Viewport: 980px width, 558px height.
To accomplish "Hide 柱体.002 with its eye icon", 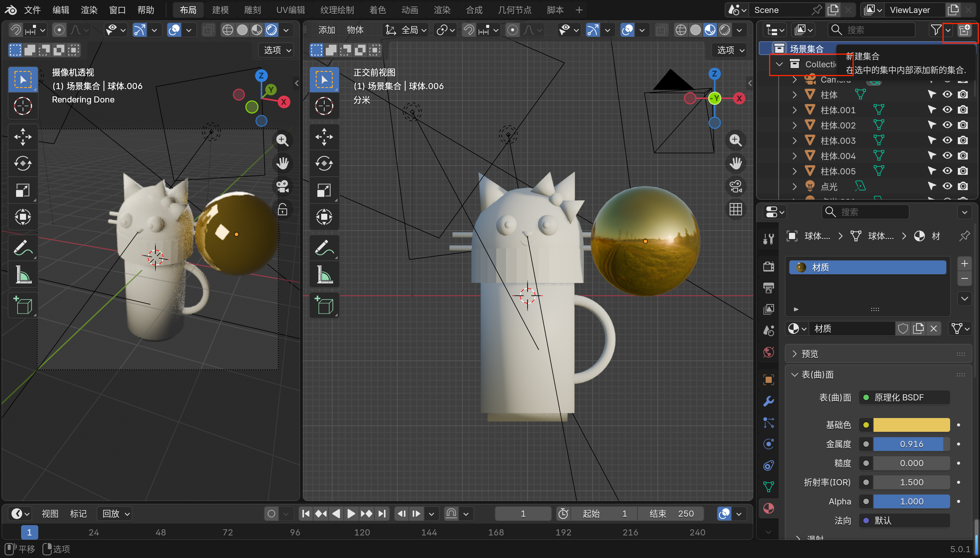I will pos(947,125).
